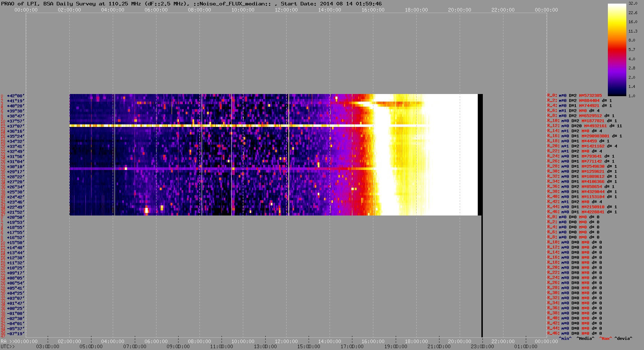Click the +40°28' declination label
This screenshot has height=350, width=644.
(16, 106)
